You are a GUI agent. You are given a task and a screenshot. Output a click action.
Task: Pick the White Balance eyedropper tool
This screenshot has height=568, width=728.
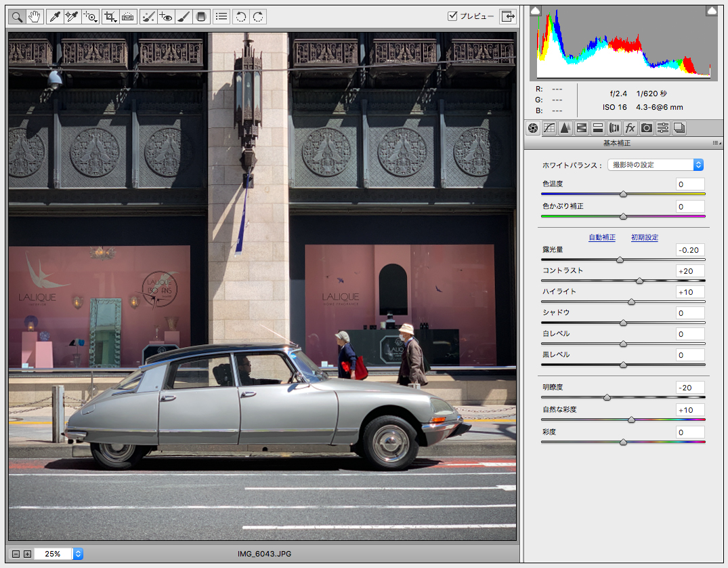(x=56, y=17)
